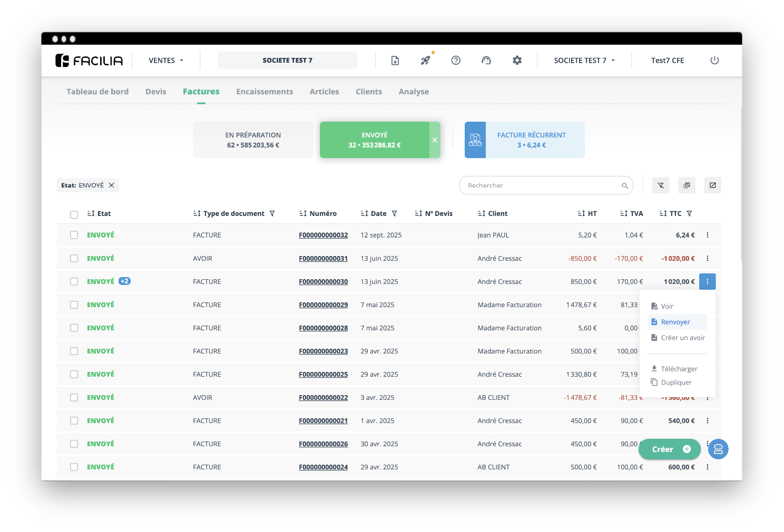Filter the Date column with funnel icon
This screenshot has height=532, width=784.
point(394,214)
